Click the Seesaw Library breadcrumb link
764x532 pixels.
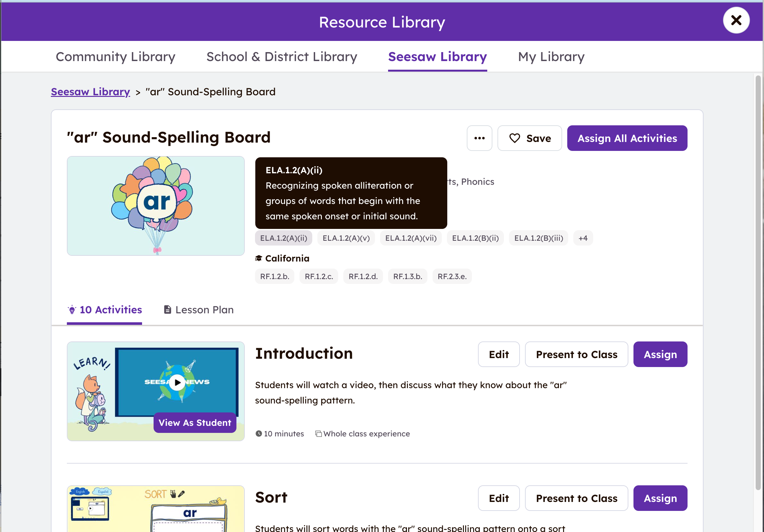[x=90, y=92]
